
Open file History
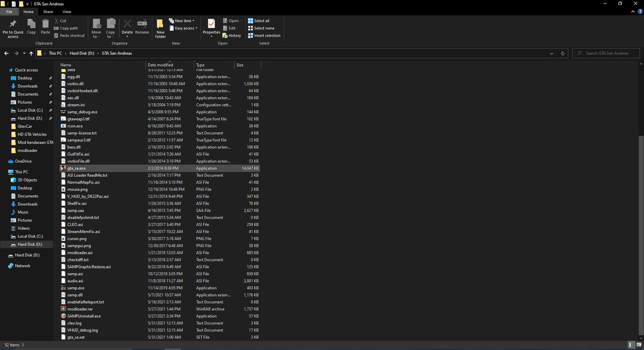(x=232, y=36)
